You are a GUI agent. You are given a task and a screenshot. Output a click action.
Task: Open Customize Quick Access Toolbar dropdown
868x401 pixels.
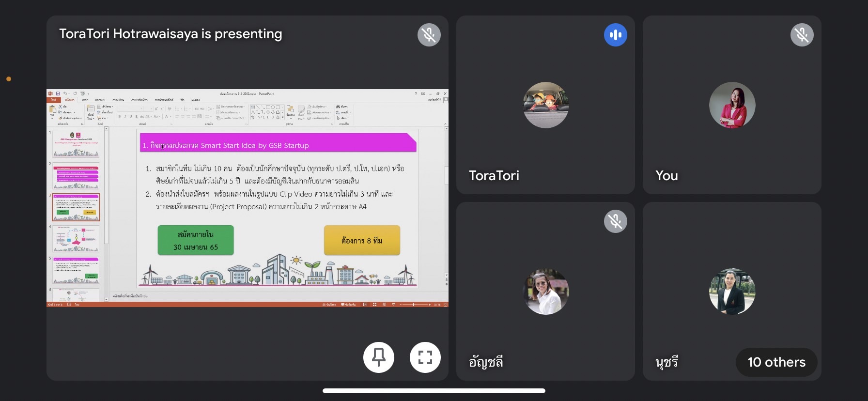pyautogui.click(x=89, y=93)
